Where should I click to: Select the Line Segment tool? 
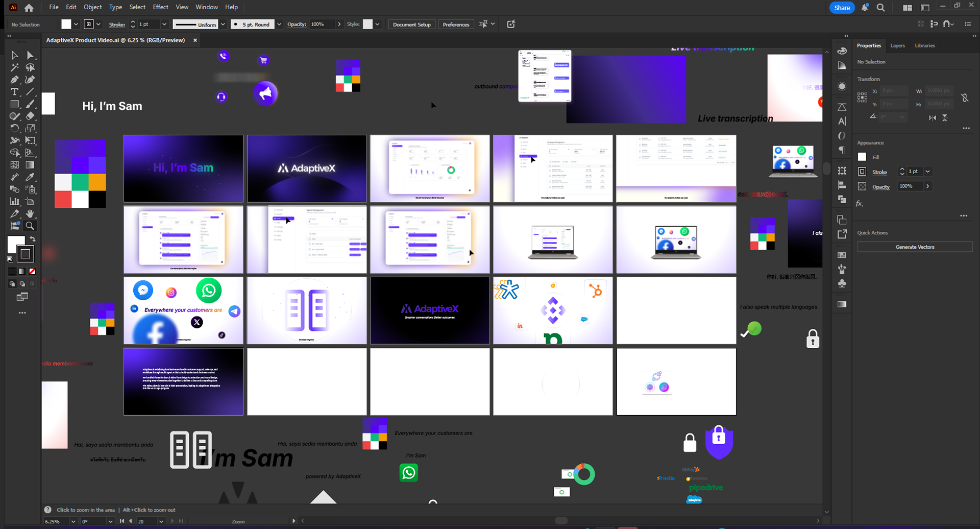click(x=30, y=92)
